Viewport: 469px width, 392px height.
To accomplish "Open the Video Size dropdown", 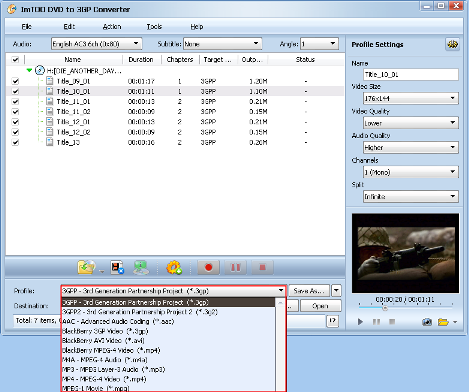I will coord(411,98).
